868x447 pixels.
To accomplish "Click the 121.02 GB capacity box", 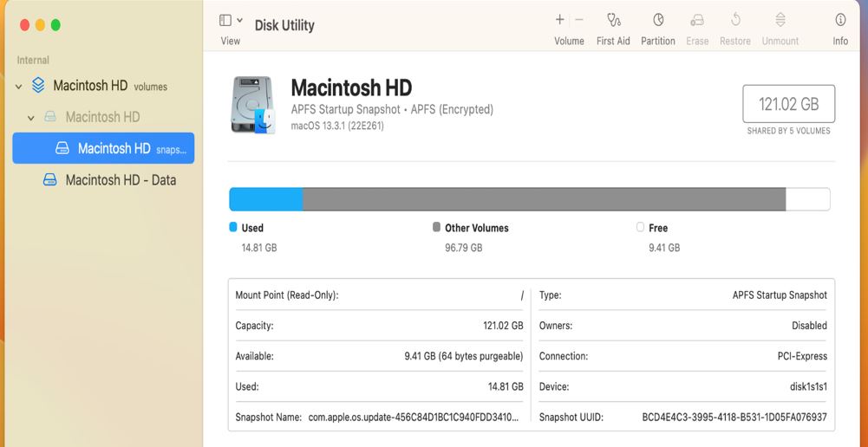I will [788, 104].
